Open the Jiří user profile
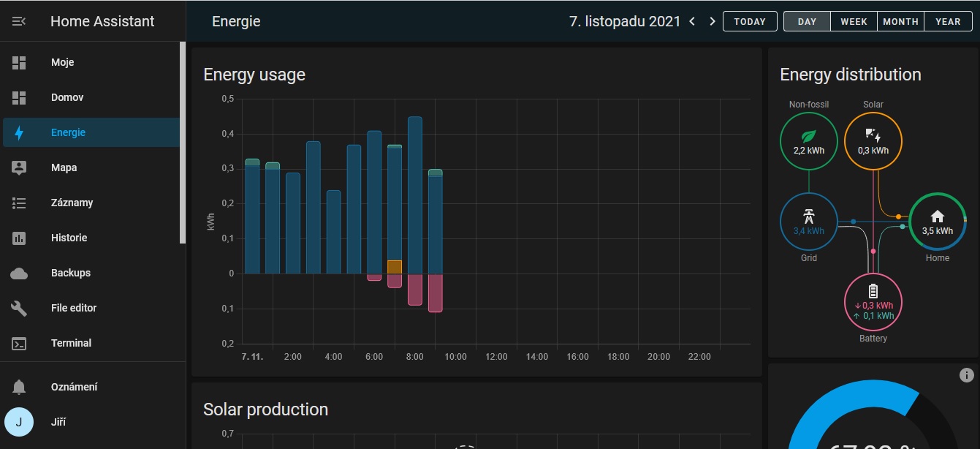 click(58, 422)
